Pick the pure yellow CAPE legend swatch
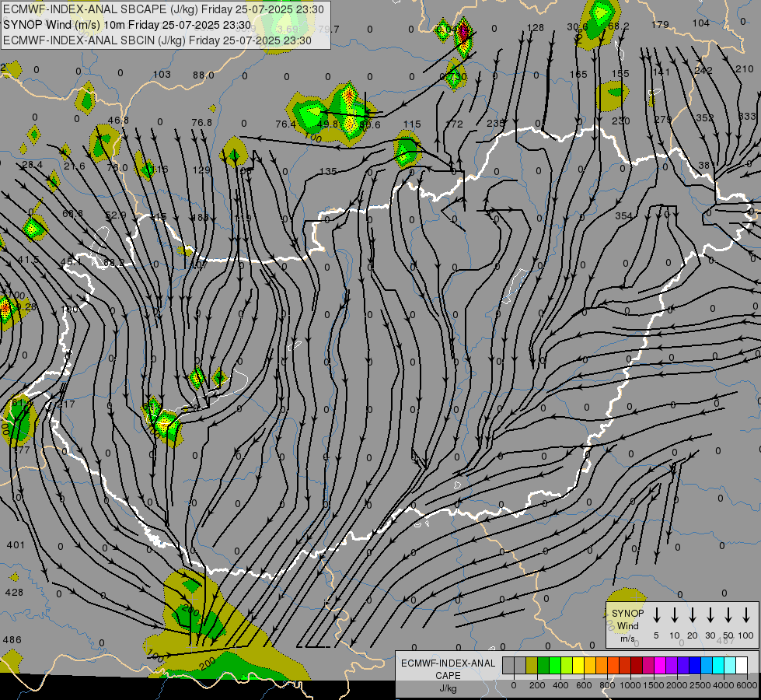This screenshot has height=700, width=761. 578,666
